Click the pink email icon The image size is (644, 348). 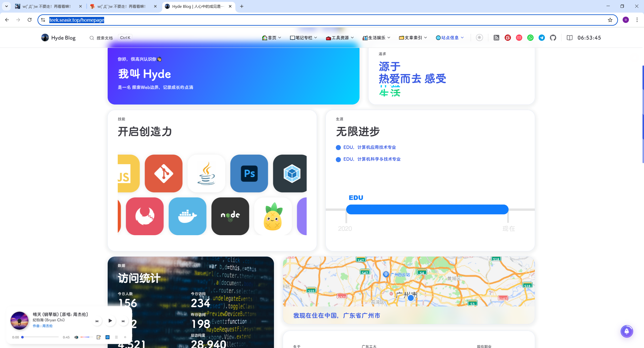coord(519,38)
